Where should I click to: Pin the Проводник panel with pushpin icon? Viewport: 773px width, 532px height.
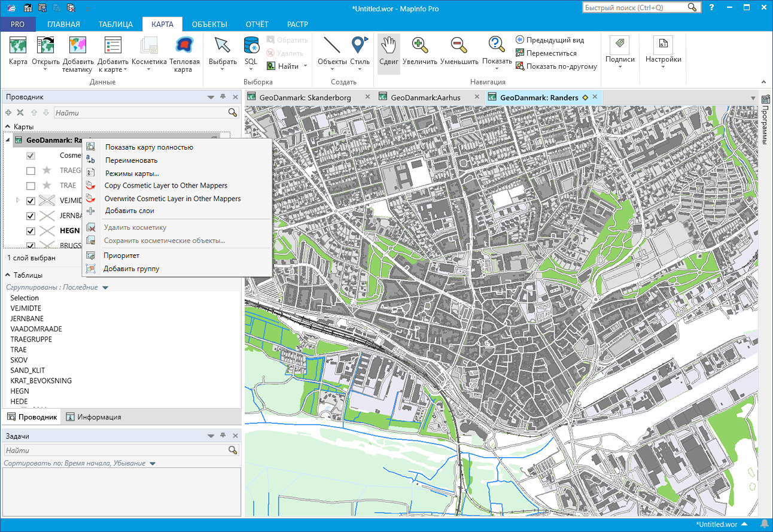click(x=223, y=97)
